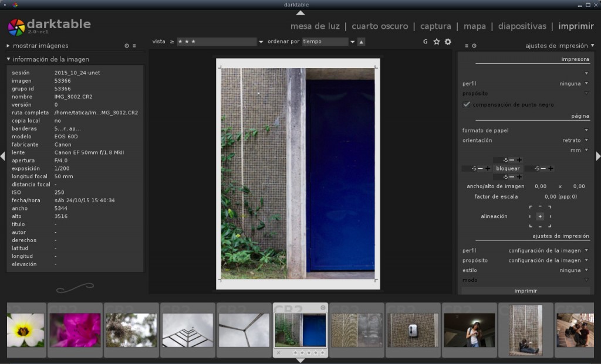This screenshot has height=364, width=601.
Task: Hide the bottom filmstrip panel arrow
Action: coord(300,360)
